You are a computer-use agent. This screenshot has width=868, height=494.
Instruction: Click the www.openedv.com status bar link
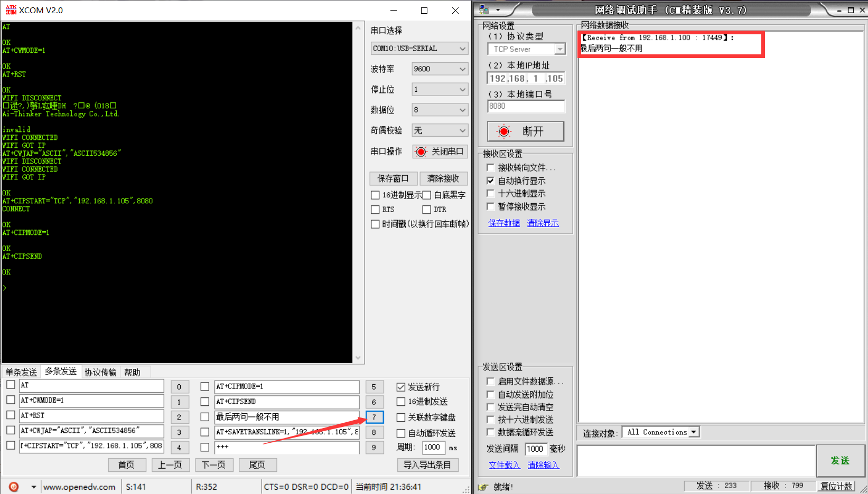(79, 487)
